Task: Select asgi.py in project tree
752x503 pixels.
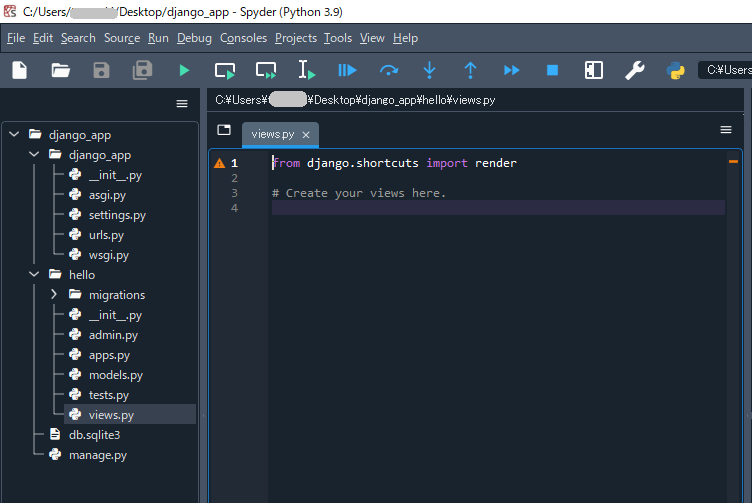Action: [107, 195]
